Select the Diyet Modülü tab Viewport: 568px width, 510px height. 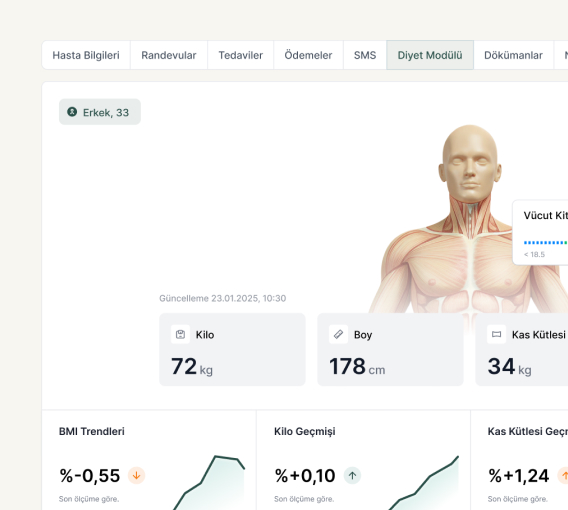coord(430,55)
